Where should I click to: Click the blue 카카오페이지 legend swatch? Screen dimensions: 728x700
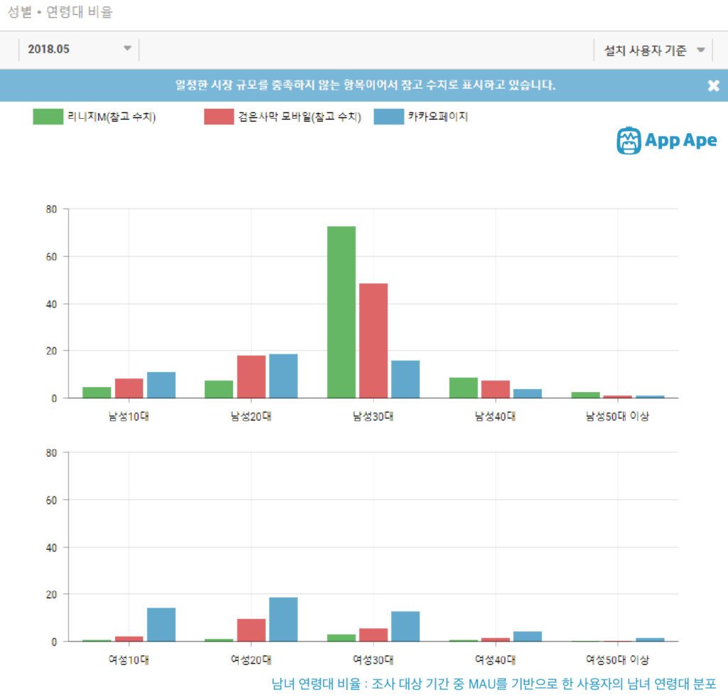click(389, 117)
